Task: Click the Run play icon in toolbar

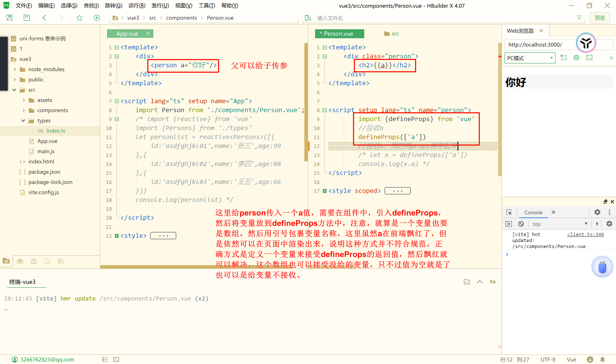Action: 97,18
